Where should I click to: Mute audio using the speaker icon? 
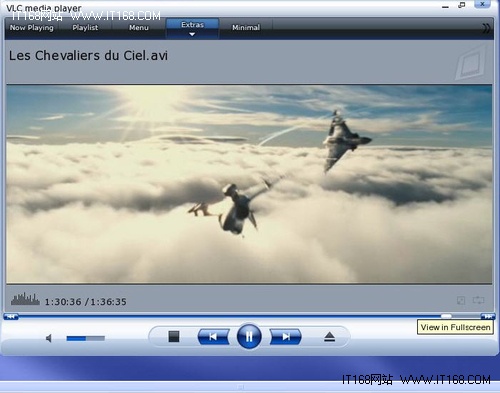pos(49,338)
